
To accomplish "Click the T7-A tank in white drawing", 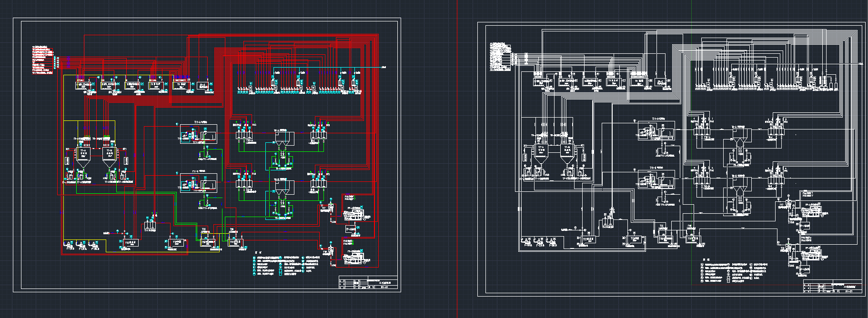I will (541, 154).
